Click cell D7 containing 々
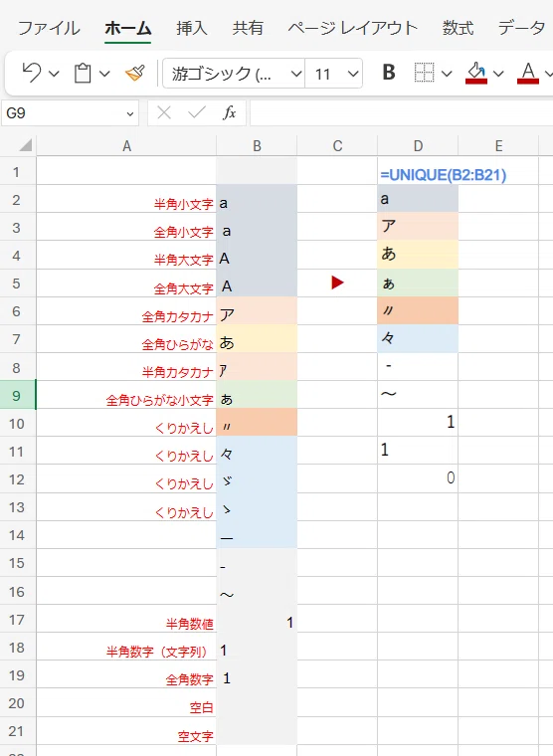This screenshot has height=756, width=553. (x=418, y=339)
